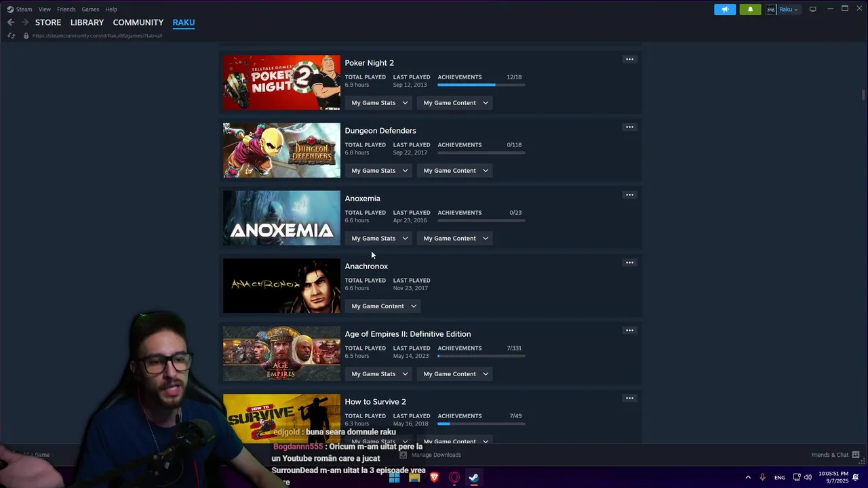Expand My Game Content for Anachronox
868x488 pixels.
[x=384, y=306]
